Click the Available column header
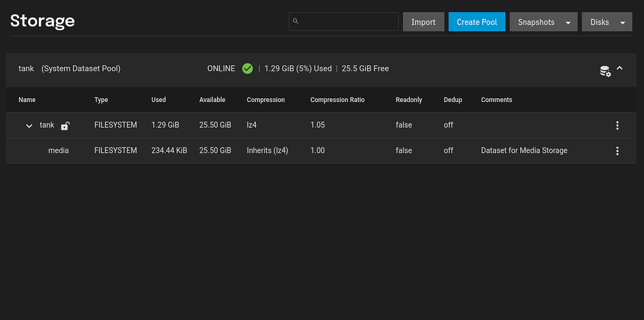 (212, 100)
